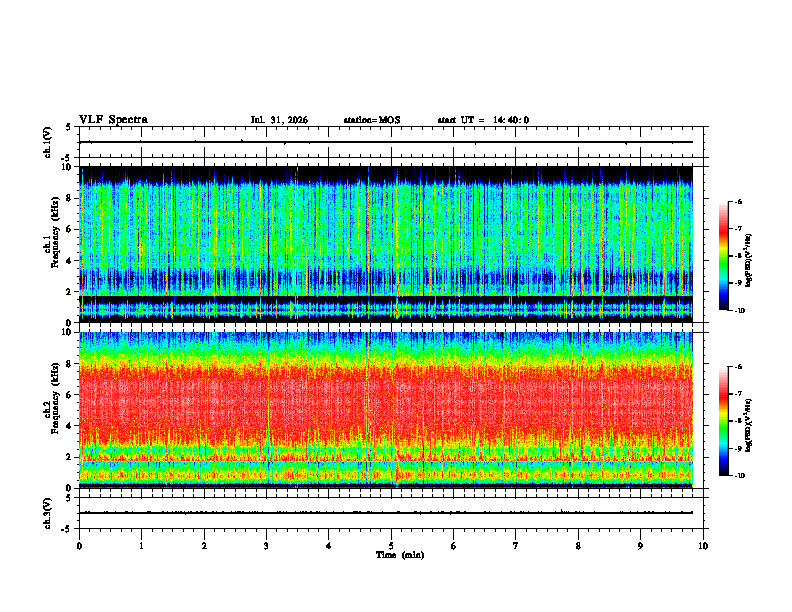The width and height of the screenshot is (792, 612).
Task: Click the ch.1 waveform trace panel
Action: pyautogui.click(x=391, y=142)
